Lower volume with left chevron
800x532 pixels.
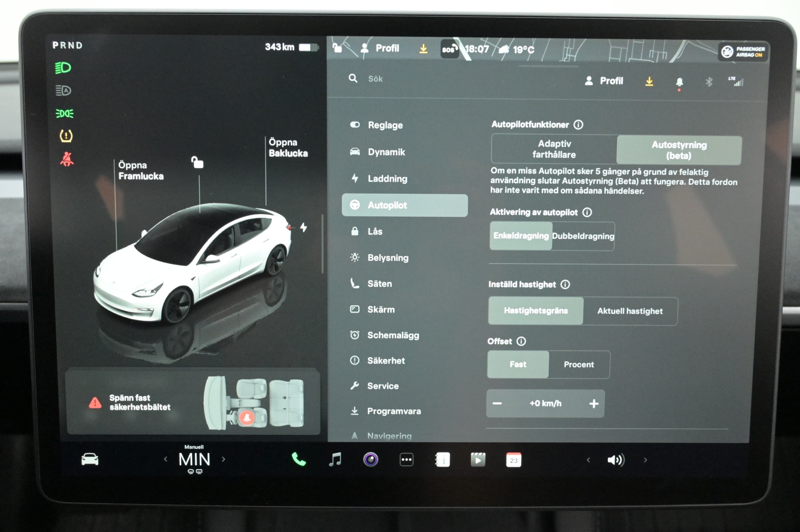click(x=588, y=460)
